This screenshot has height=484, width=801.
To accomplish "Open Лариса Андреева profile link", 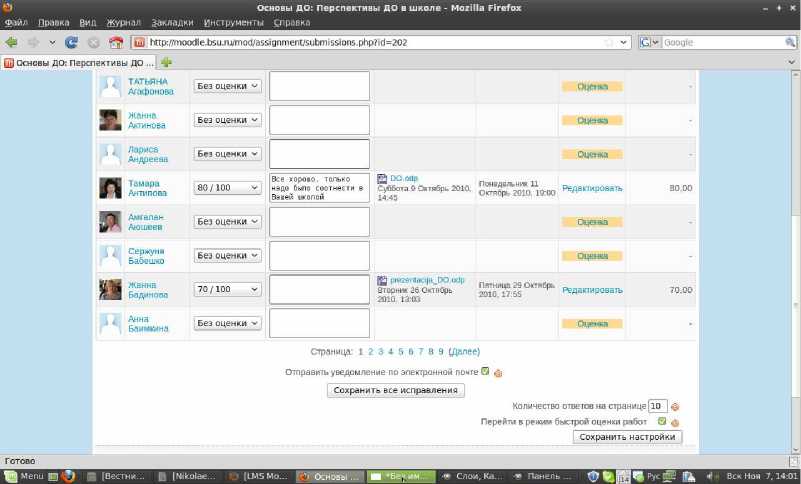I will [148, 154].
